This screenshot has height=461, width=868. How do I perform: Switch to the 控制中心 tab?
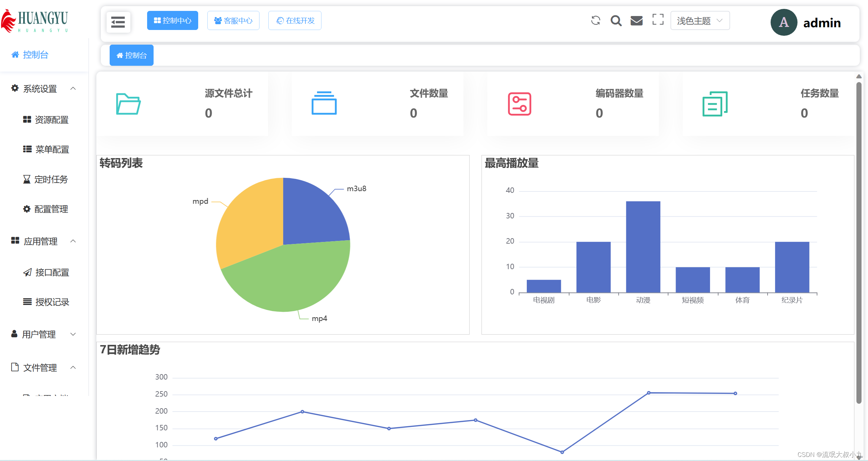[172, 20]
